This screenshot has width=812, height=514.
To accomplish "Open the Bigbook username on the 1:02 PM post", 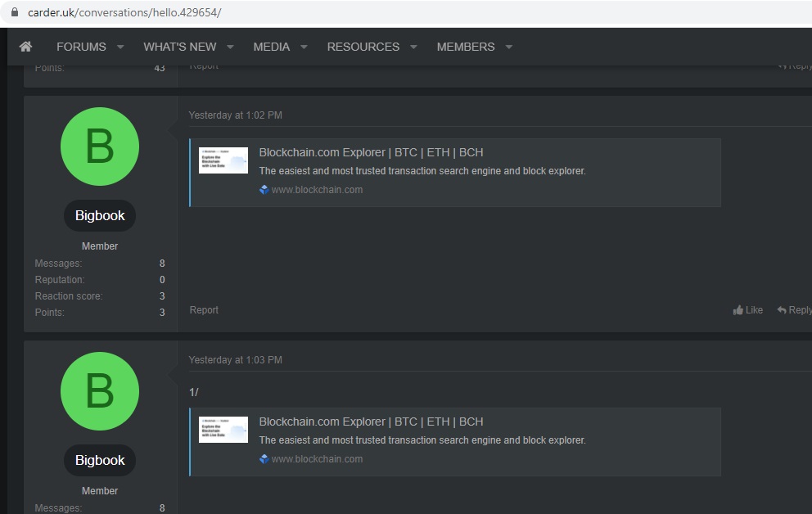I will pos(100,216).
